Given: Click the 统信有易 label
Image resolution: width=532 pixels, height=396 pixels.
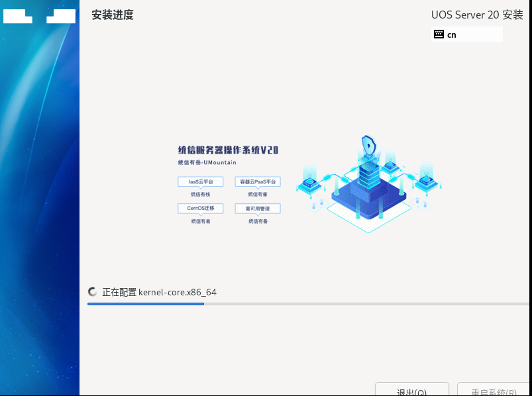Looking at the screenshot, I should click(201, 221).
